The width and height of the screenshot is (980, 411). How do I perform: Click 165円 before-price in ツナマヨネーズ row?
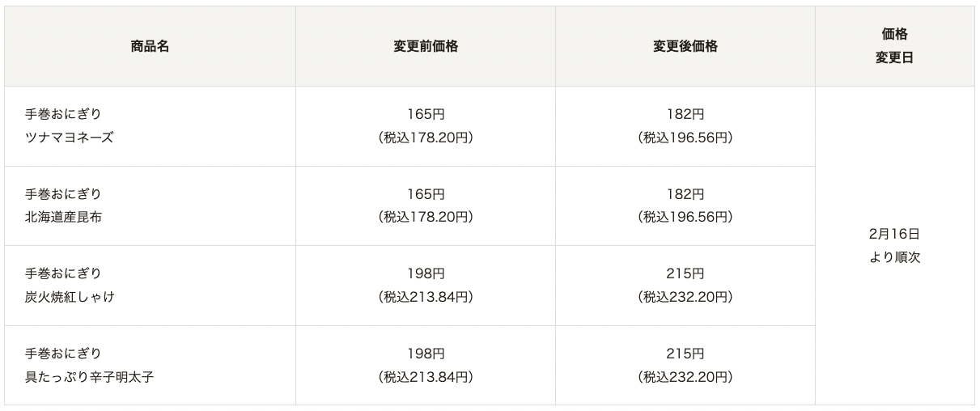[x=426, y=114]
